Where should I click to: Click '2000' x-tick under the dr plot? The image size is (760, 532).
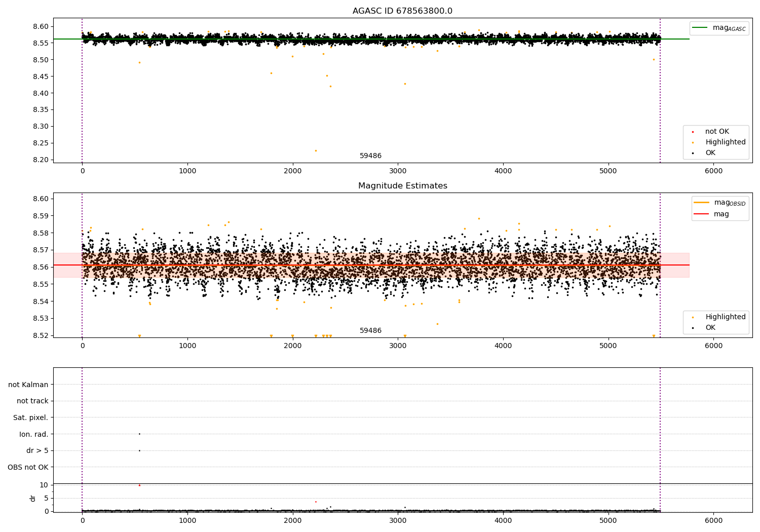(292, 521)
